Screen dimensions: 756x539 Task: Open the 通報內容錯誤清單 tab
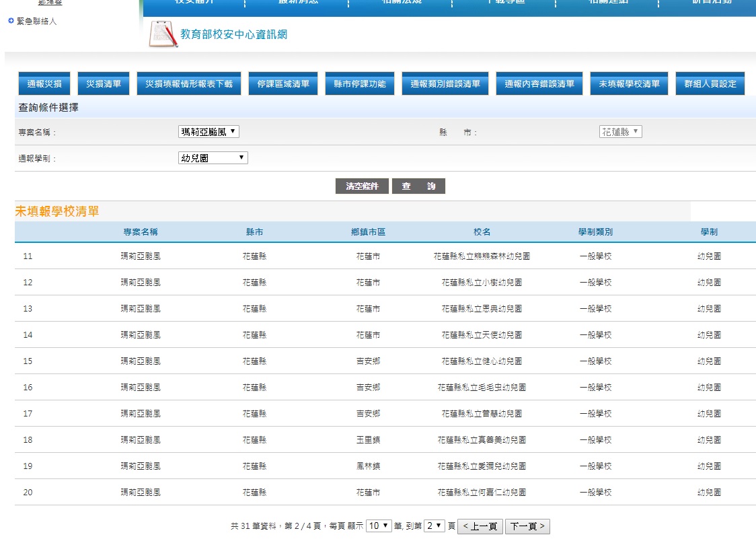(539, 84)
